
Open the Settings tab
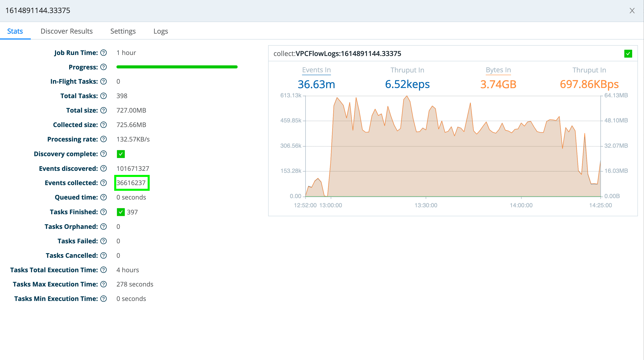click(123, 31)
